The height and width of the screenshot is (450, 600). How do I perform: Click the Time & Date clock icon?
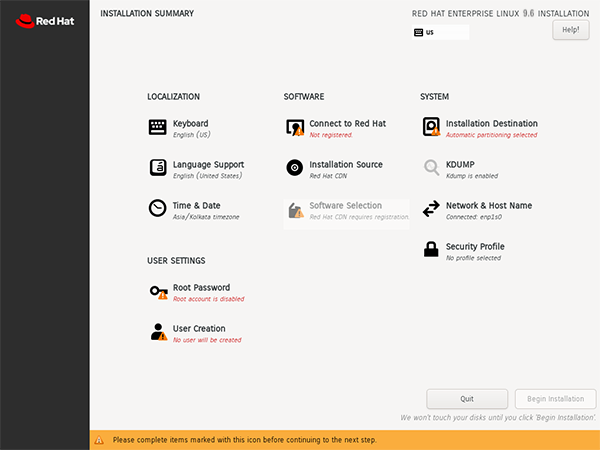(157, 208)
